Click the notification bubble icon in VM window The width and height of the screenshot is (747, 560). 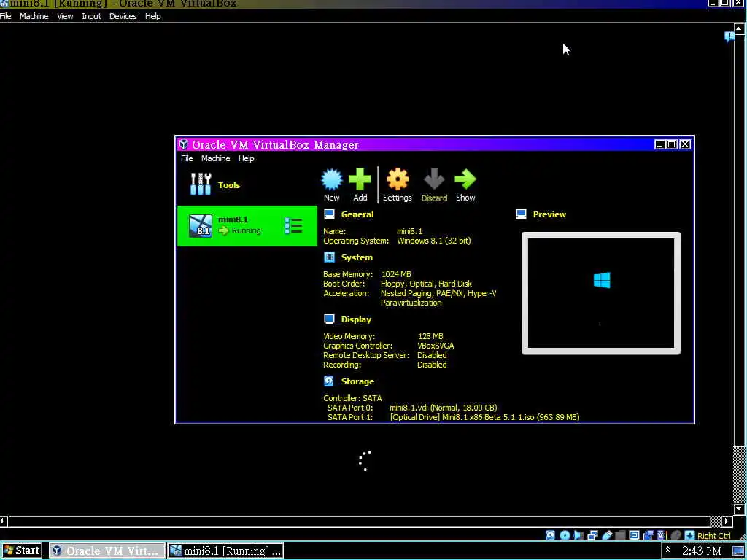point(729,36)
